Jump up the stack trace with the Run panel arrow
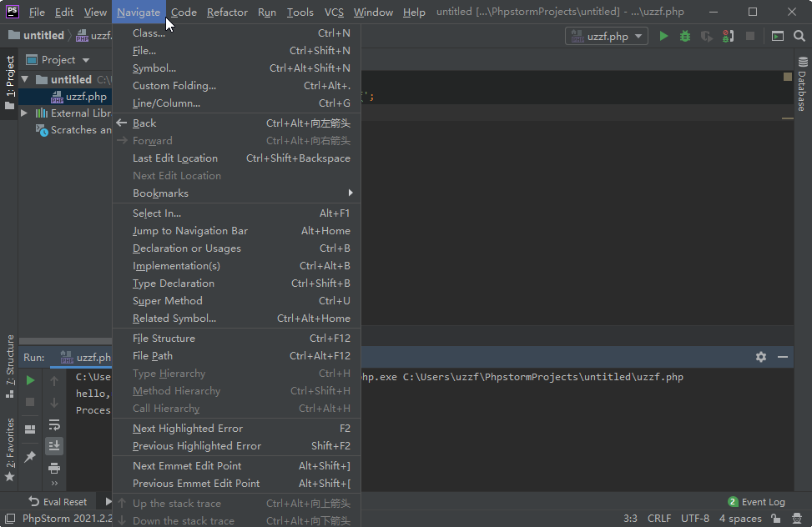812x527 pixels. click(x=54, y=381)
